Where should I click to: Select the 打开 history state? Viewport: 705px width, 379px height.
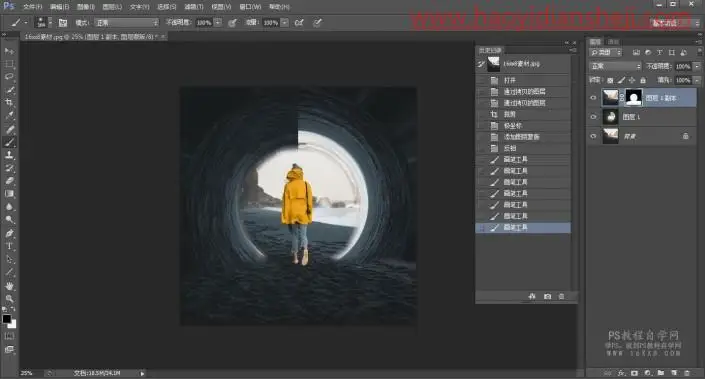click(x=523, y=80)
